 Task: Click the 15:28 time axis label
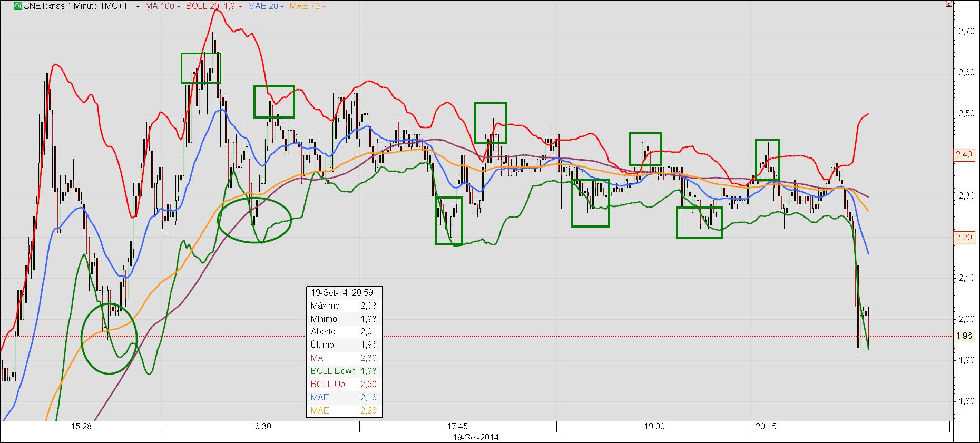81,426
